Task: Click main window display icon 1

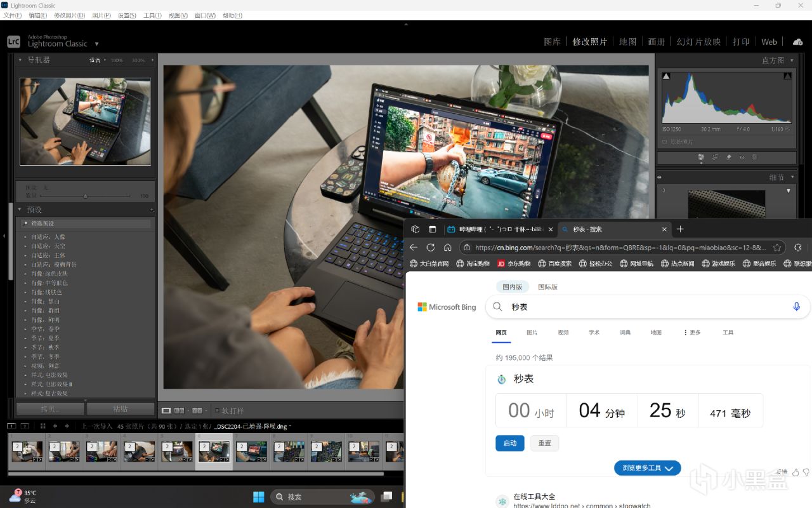Action: [x=11, y=426]
